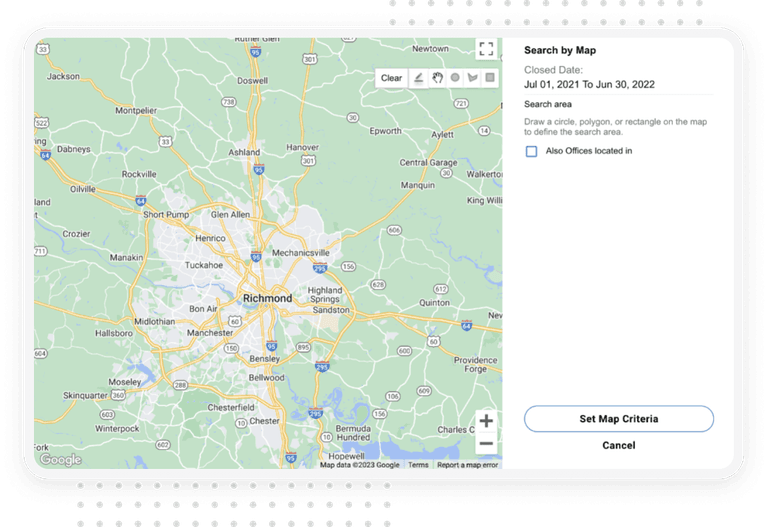The height and width of the screenshot is (527, 768).
Task: Click the Hanover label on the map
Action: pos(302,147)
